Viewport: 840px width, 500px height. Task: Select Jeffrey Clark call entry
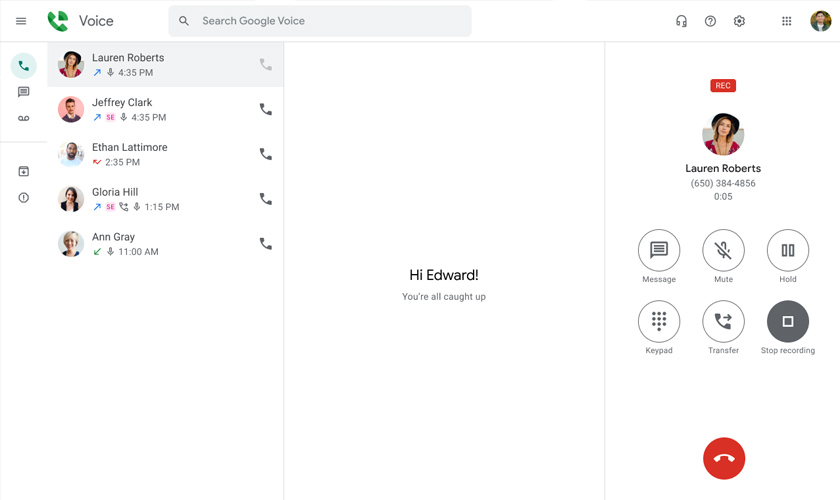[x=165, y=109]
